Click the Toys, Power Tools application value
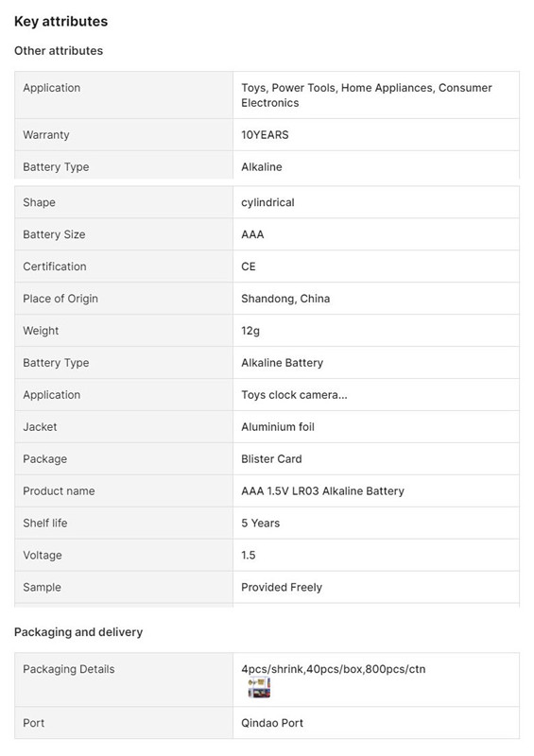 (x=367, y=95)
